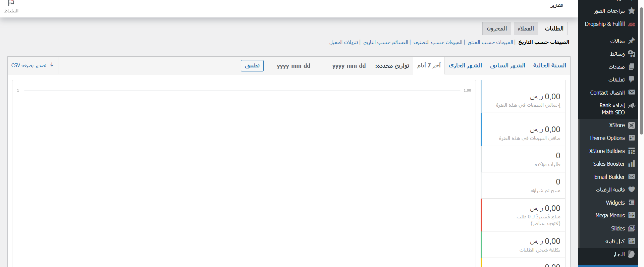Click the start date yyyy-mm-dd field
644x267 pixels.
pyautogui.click(x=349, y=66)
